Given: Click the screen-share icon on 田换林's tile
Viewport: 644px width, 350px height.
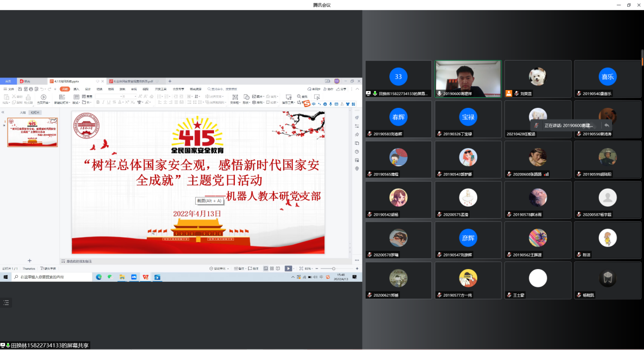Looking at the screenshot, I should (x=369, y=94).
